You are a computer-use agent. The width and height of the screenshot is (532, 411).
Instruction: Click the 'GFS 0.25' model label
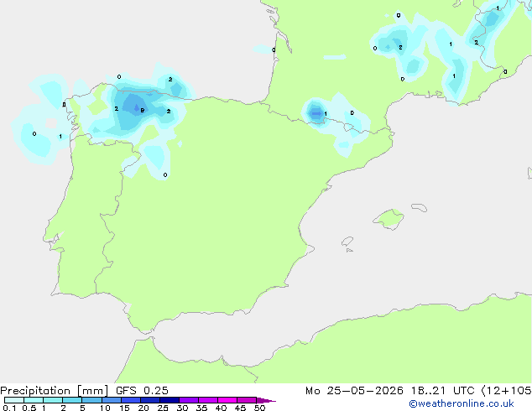click(142, 391)
